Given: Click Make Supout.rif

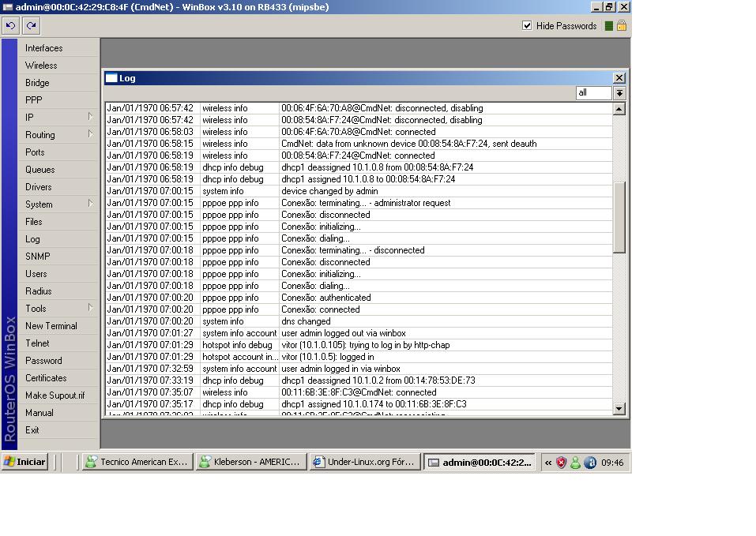Looking at the screenshot, I should (58, 395).
